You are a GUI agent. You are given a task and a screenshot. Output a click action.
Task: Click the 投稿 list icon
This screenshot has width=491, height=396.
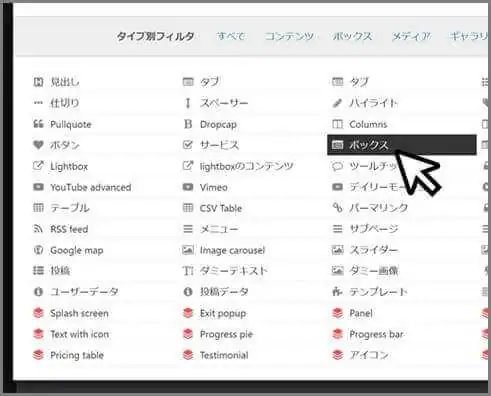[x=38, y=270]
